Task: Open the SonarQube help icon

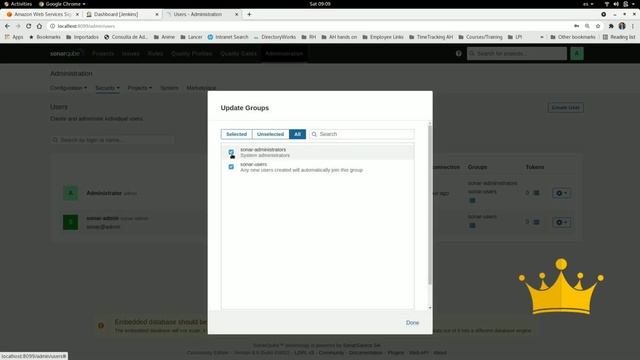Action: pyautogui.click(x=458, y=53)
